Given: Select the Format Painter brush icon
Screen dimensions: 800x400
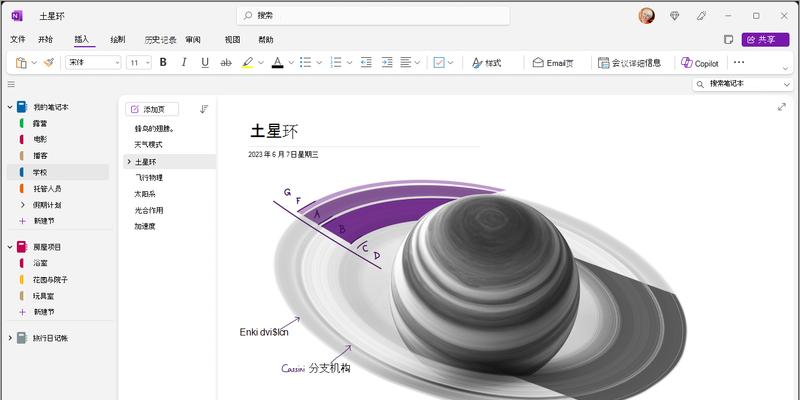Looking at the screenshot, I should tap(49, 63).
